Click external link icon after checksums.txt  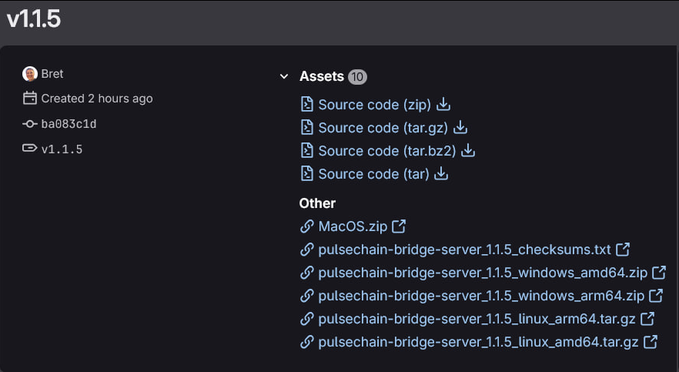click(x=623, y=249)
